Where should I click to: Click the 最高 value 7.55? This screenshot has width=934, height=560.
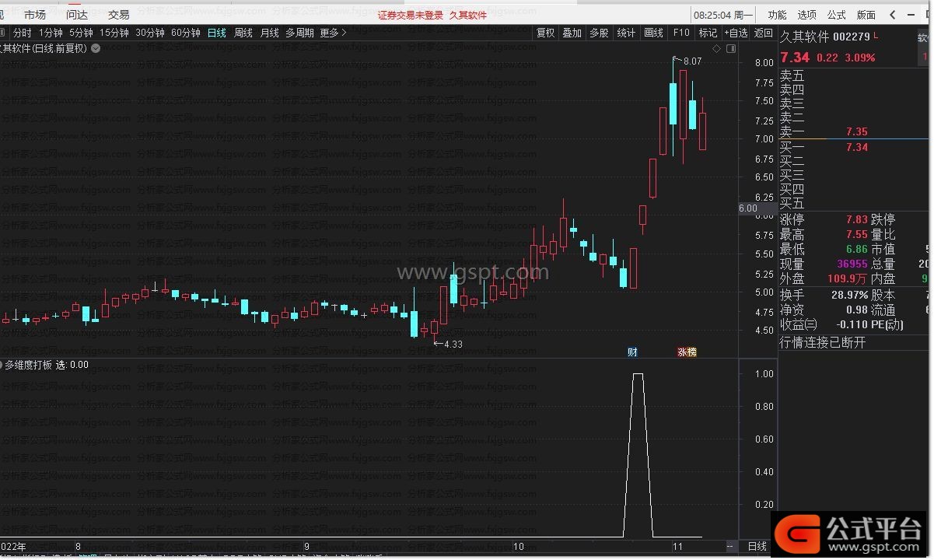[857, 235]
